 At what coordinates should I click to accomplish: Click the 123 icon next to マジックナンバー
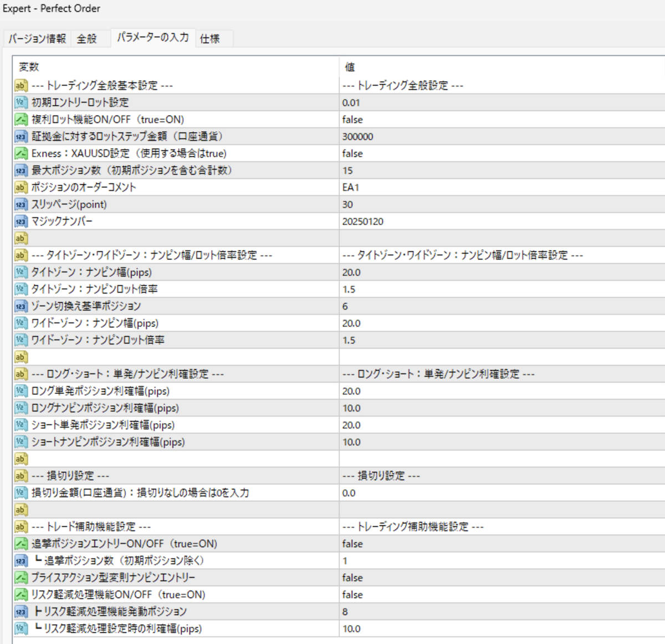[x=20, y=221]
